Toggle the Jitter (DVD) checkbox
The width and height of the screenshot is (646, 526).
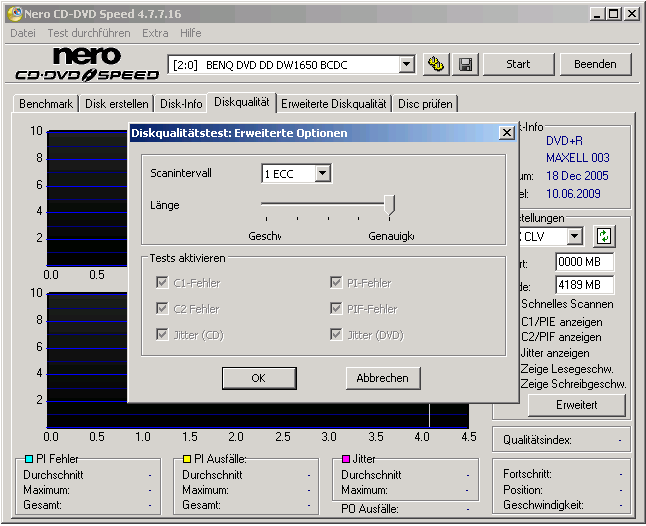tap(337, 335)
